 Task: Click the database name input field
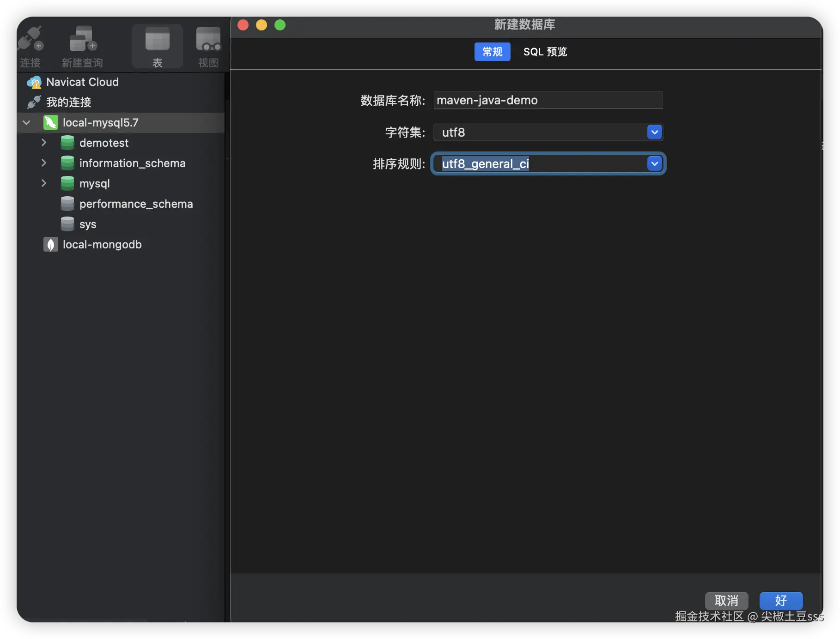[548, 101]
